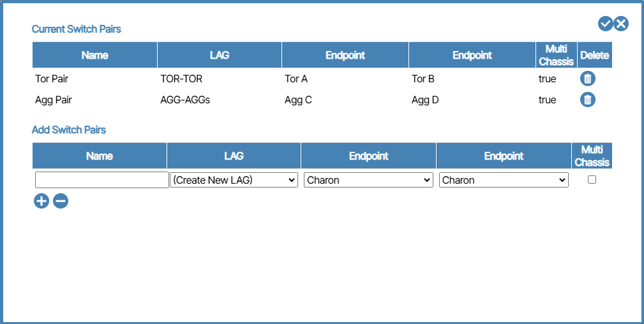Delete the Agg Pair using trash icon
The height and width of the screenshot is (324, 644).
[x=588, y=99]
